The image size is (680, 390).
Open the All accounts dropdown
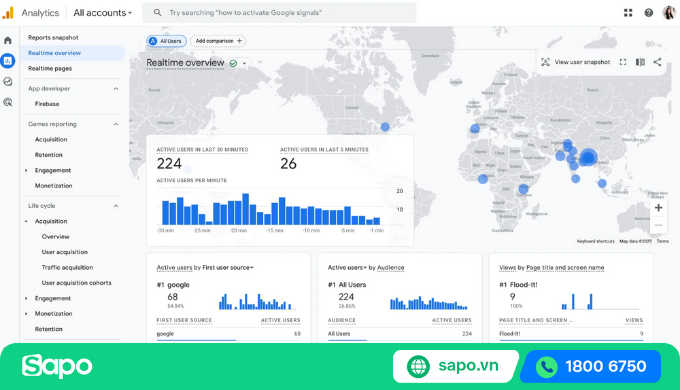[102, 13]
